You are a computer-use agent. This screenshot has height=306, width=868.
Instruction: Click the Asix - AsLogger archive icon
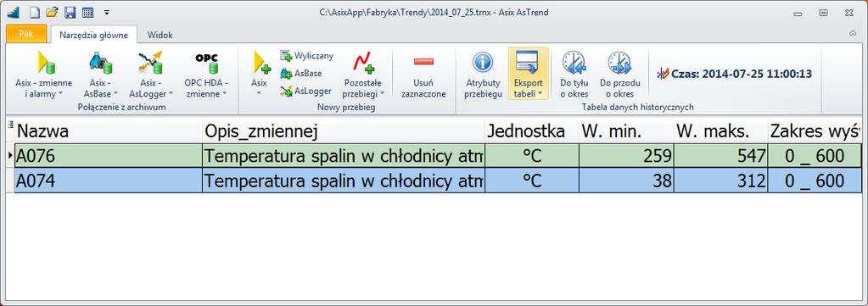click(150, 62)
